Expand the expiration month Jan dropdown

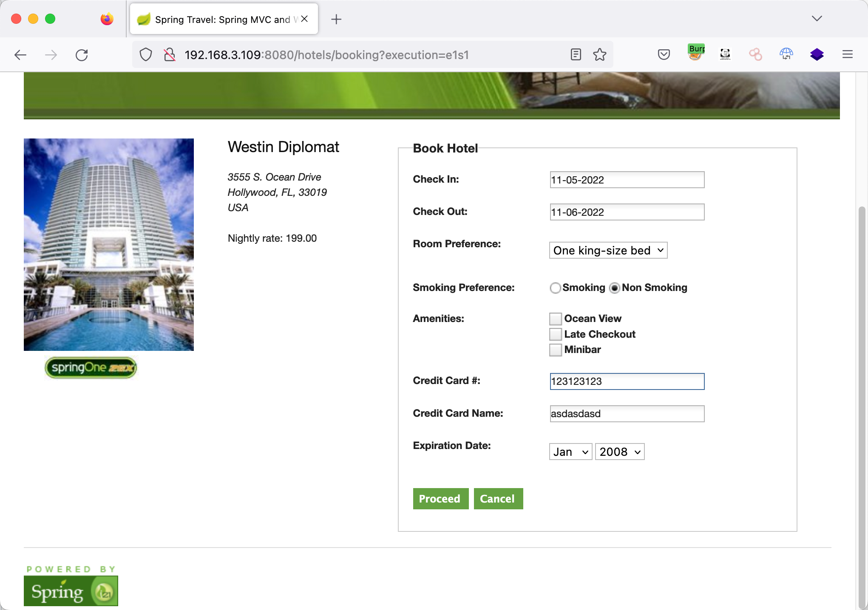[570, 452]
